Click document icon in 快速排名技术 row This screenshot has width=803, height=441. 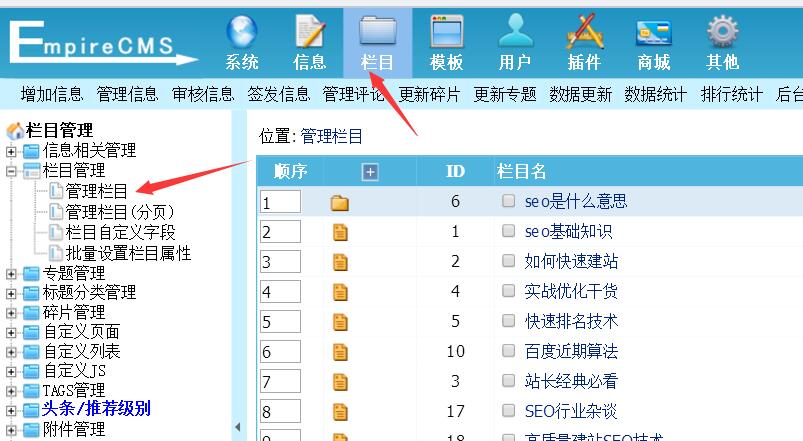pos(340,322)
